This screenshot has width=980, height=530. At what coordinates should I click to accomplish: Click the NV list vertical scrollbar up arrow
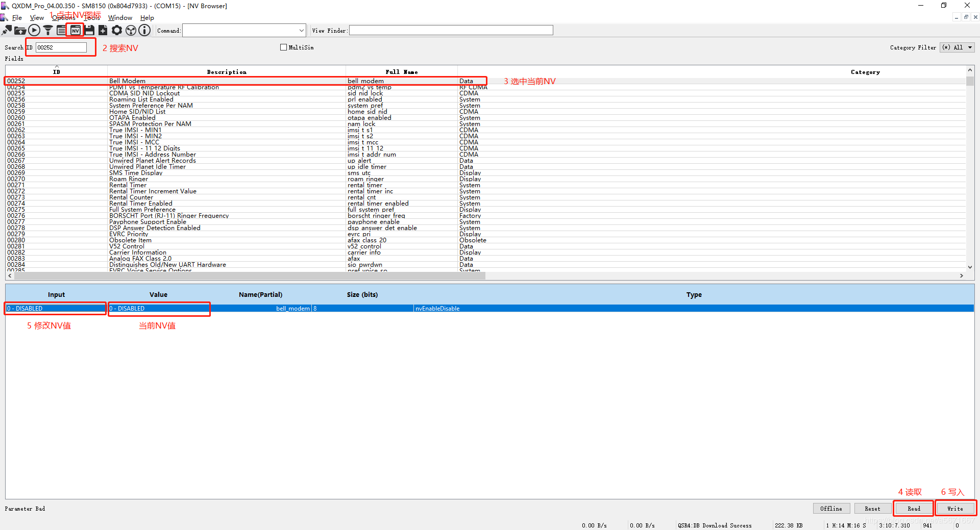[970, 70]
